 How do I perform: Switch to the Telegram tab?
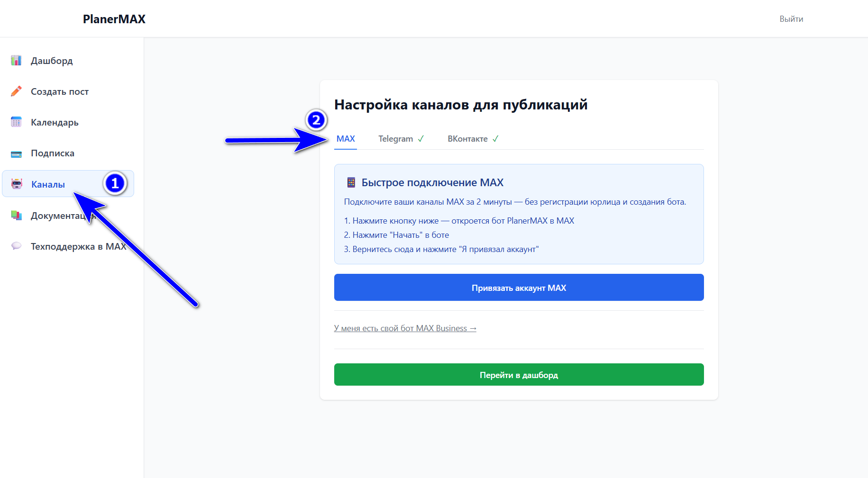point(395,138)
